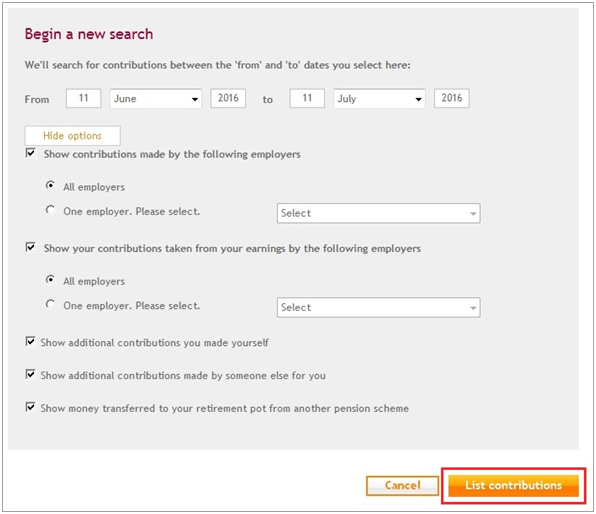This screenshot has width=596, height=514.
Task: Open the To month dropdown showing July
Action: 379,99
